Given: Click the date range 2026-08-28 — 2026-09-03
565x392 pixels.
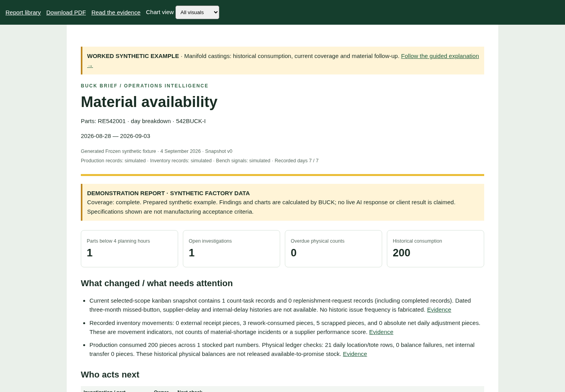Looking at the screenshot, I should (x=115, y=136).
